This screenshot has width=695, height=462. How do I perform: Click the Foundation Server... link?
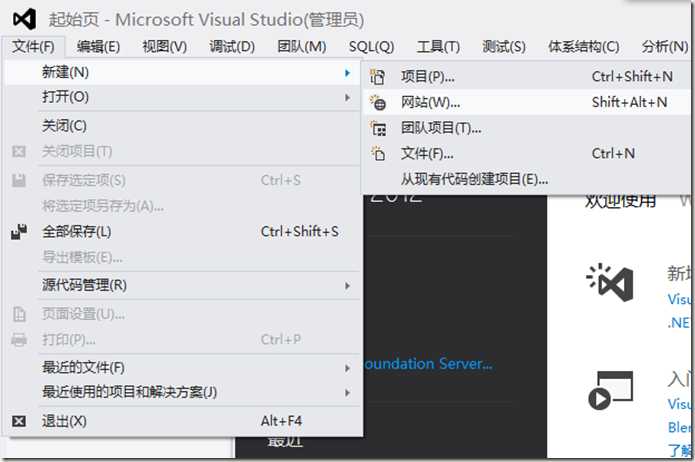[427, 364]
